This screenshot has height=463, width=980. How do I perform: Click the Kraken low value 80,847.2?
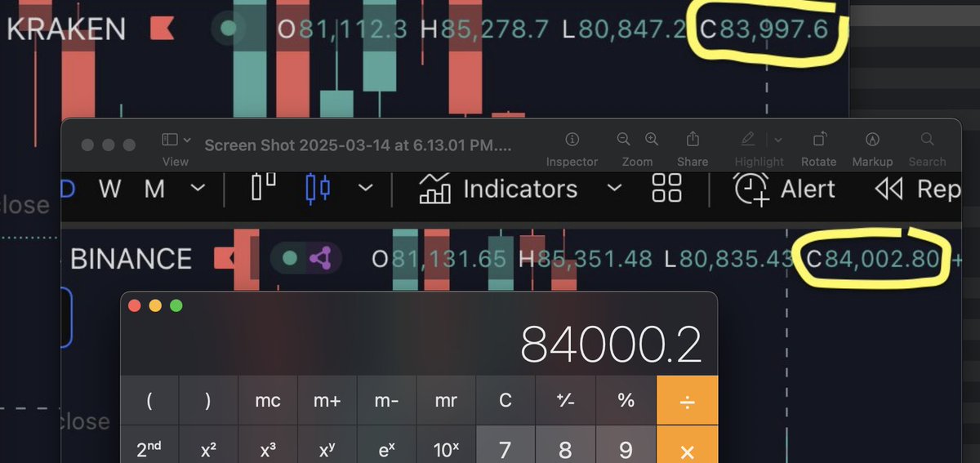coord(632,29)
